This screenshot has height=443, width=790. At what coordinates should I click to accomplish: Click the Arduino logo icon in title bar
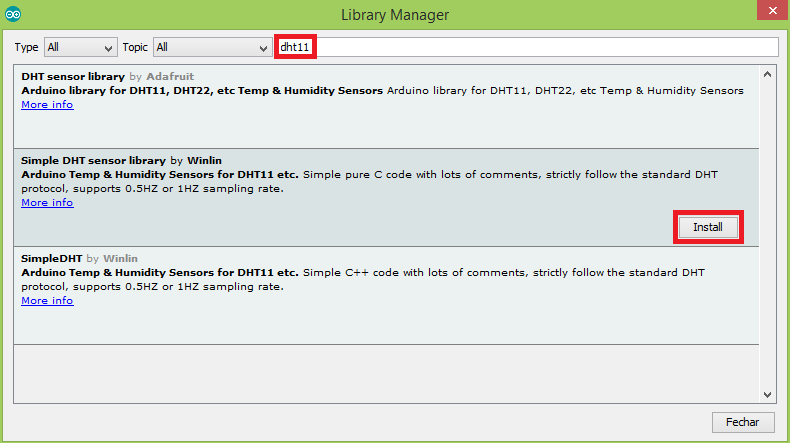coord(13,14)
